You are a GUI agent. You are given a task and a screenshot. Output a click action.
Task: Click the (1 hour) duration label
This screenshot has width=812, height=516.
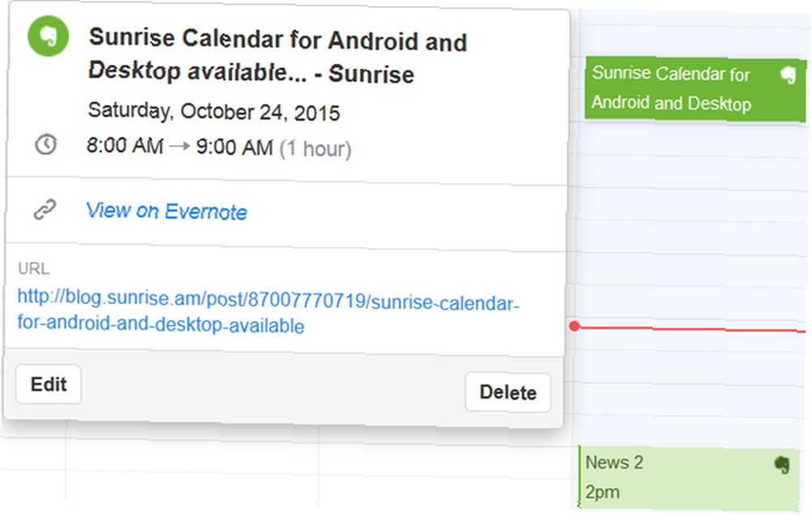tap(315, 150)
